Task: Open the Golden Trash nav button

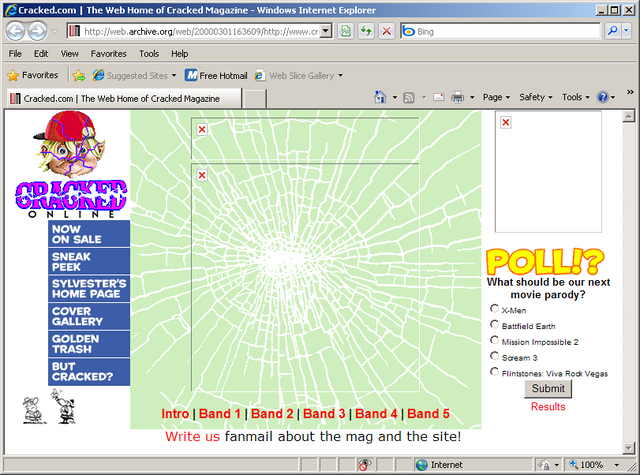Action: [x=89, y=344]
